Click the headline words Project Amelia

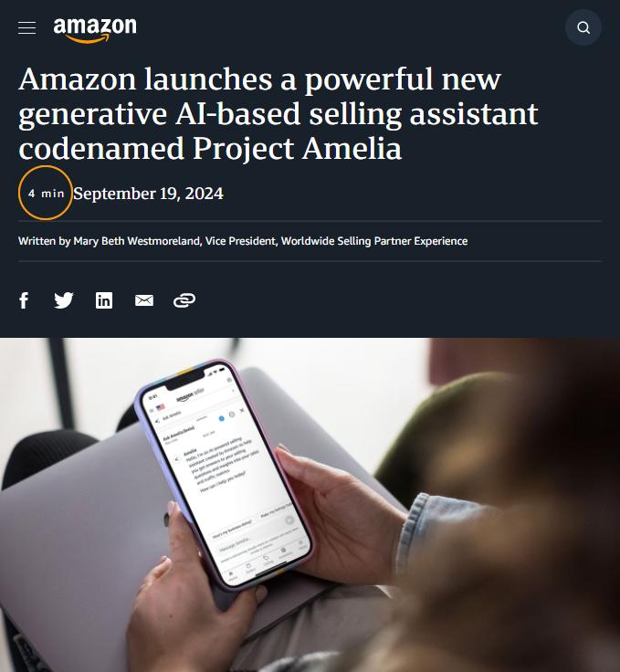point(297,148)
